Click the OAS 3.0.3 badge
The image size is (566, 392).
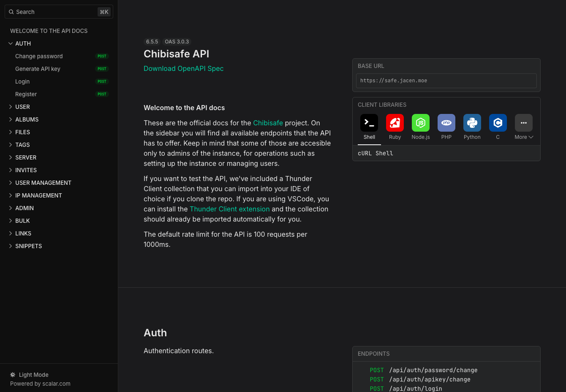[x=177, y=42]
